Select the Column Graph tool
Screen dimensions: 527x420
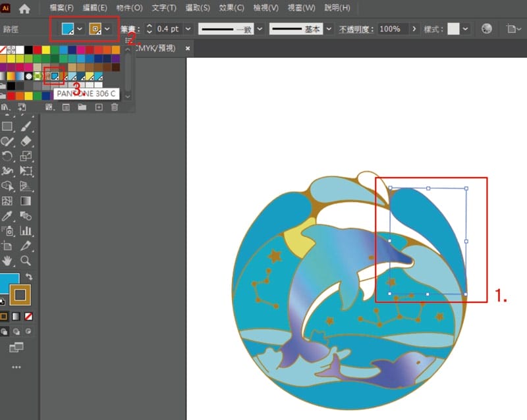tap(26, 231)
